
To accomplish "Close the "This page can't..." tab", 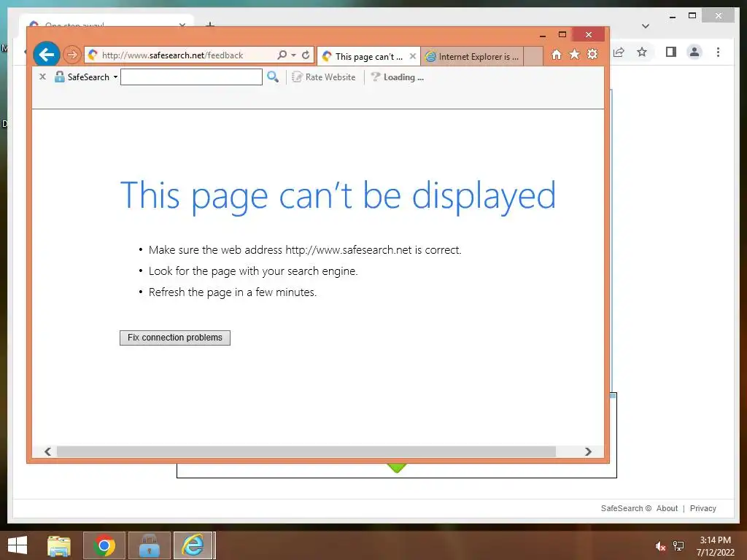I will coord(413,56).
